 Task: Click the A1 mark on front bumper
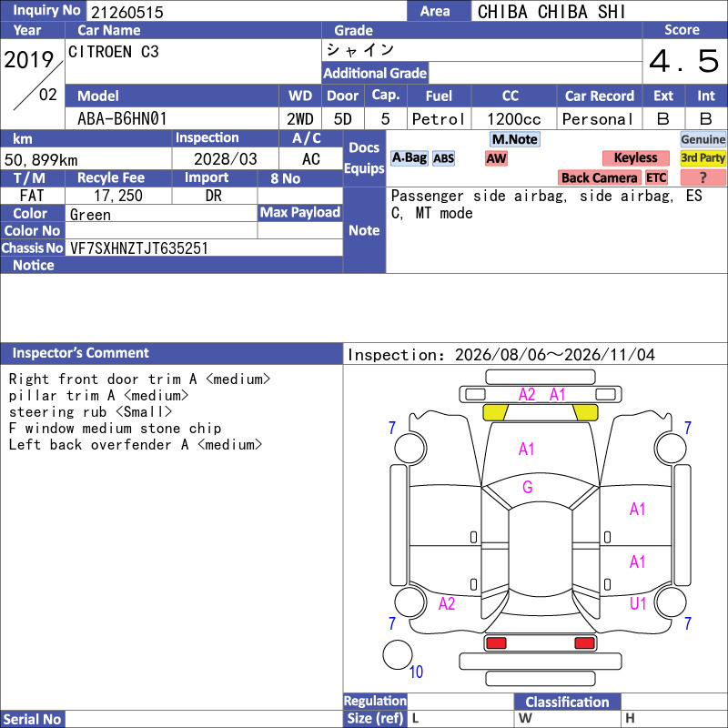pos(558,395)
